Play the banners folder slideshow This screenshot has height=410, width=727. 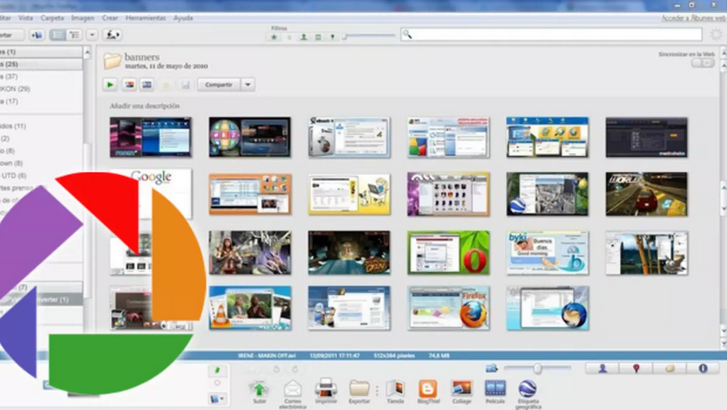[110, 84]
